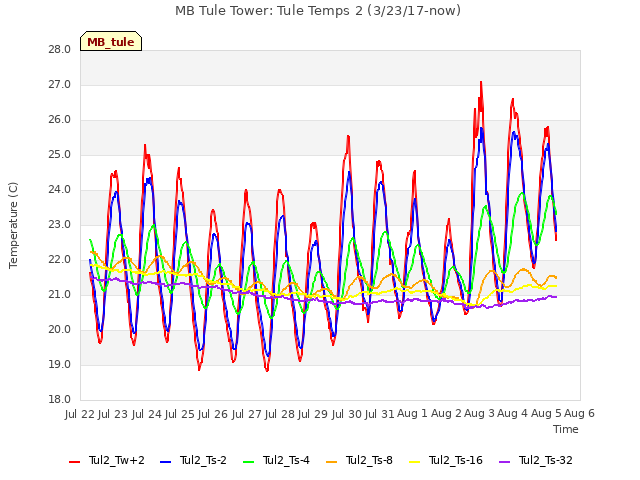Screen dimensions: 640x480
Task: Click the Temperature (C) axis label
Action: click(13, 225)
